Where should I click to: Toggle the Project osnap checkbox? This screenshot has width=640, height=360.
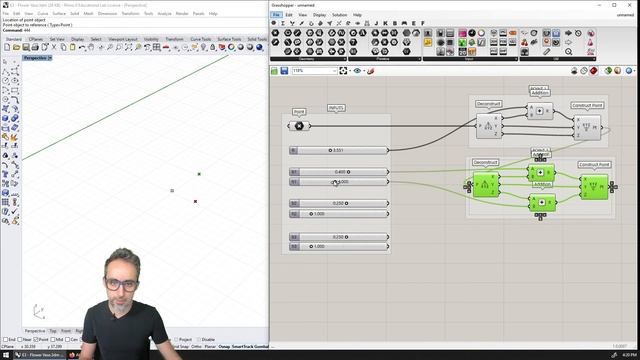point(176,340)
